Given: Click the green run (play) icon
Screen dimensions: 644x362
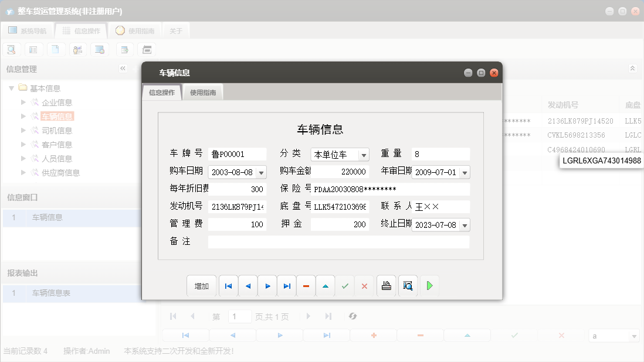Looking at the screenshot, I should [430, 285].
